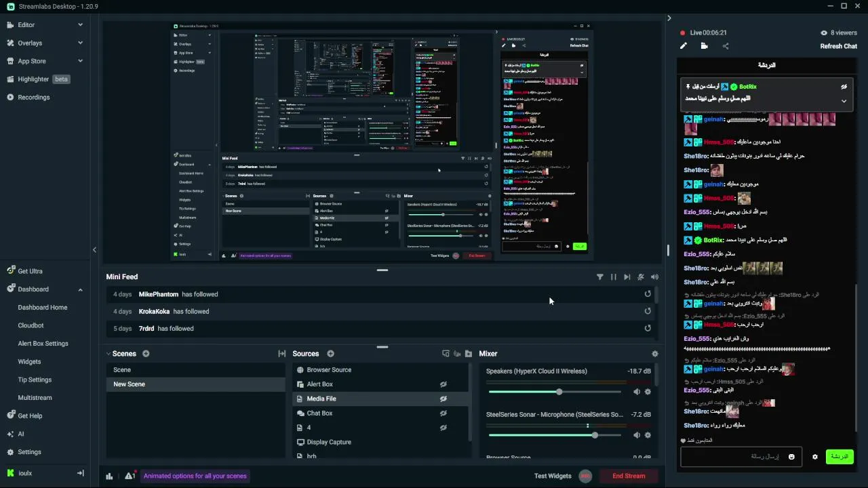Image resolution: width=868 pixels, height=488 pixels.
Task: Skip the current alert in Mini Feed
Action: pos(627,277)
